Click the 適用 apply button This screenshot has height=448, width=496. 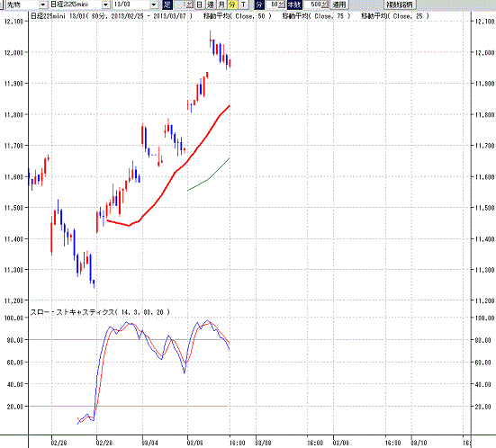coord(339,4)
